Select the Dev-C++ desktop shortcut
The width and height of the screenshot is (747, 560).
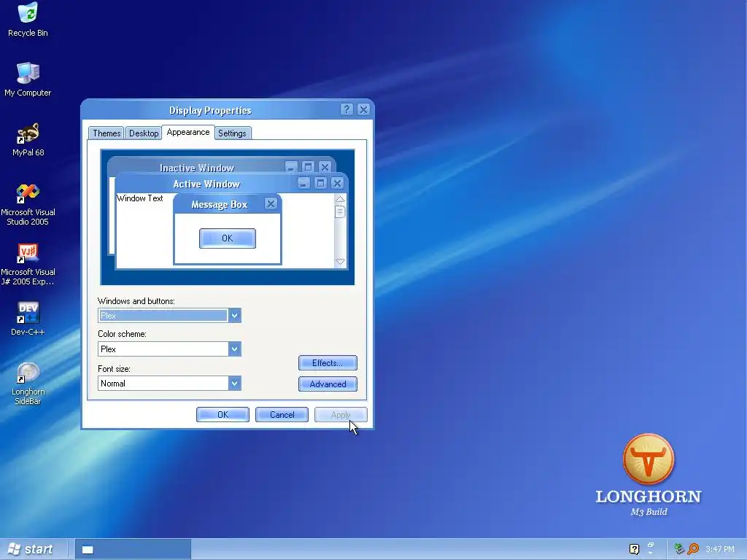pyautogui.click(x=28, y=318)
